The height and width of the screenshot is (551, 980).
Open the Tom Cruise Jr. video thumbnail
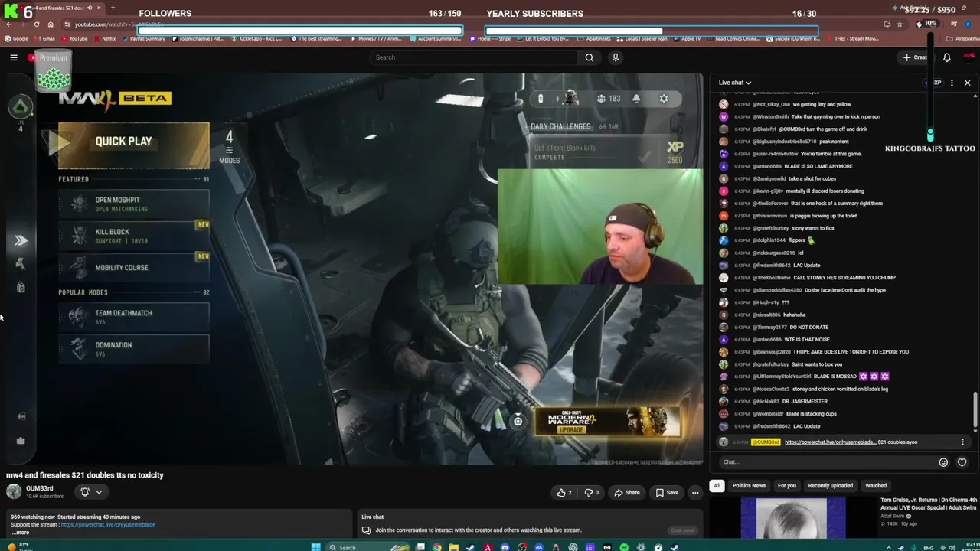click(793, 517)
